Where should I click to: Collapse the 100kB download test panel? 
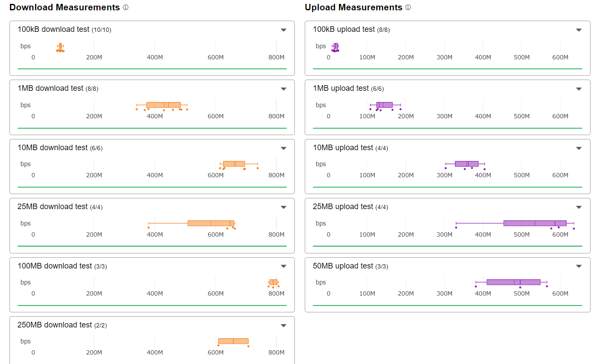tap(283, 30)
